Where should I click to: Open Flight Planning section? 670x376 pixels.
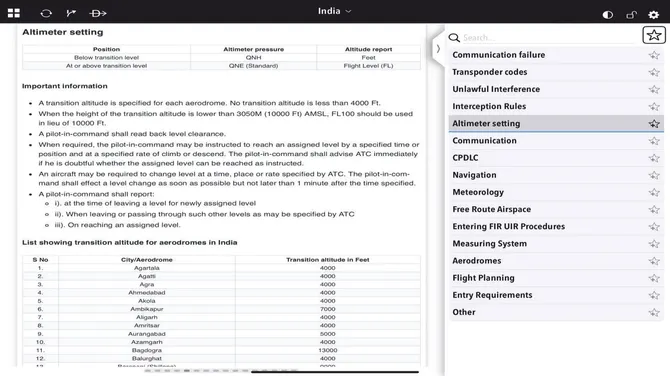[x=556, y=278]
